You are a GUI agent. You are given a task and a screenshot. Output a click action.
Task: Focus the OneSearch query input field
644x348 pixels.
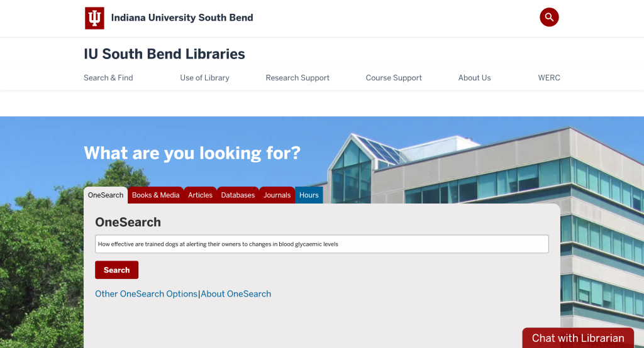(321, 244)
